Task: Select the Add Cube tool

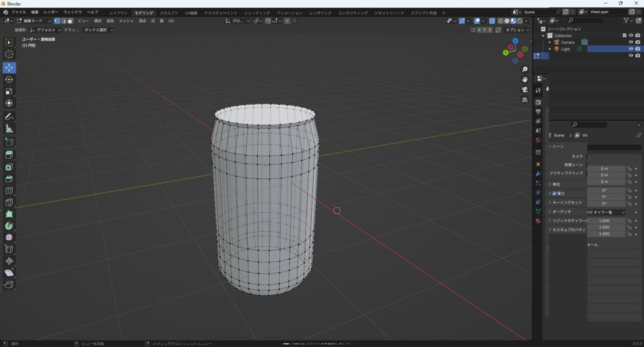Action: (x=9, y=142)
